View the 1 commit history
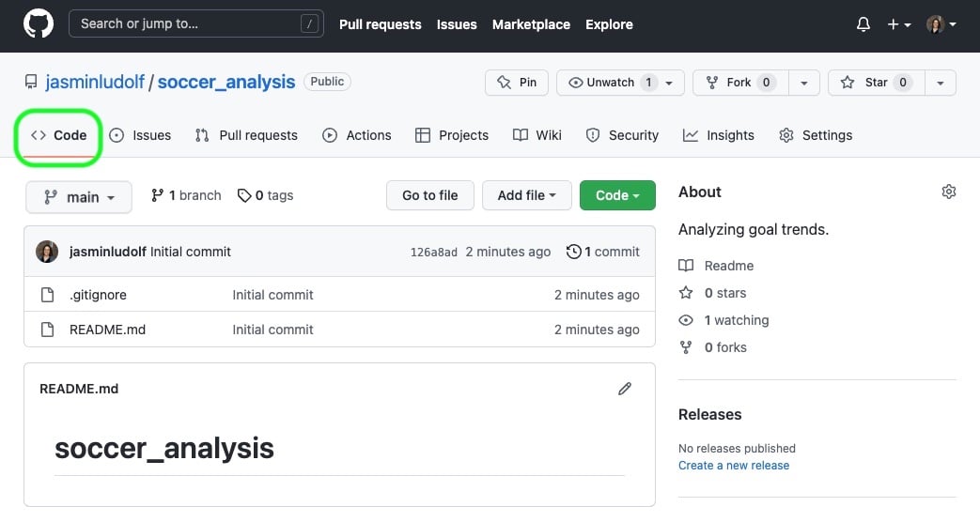The height and width of the screenshot is (522, 980). [602, 252]
